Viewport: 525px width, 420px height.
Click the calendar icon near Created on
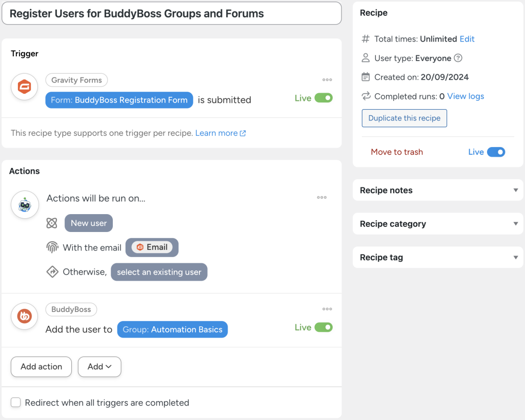tap(366, 76)
